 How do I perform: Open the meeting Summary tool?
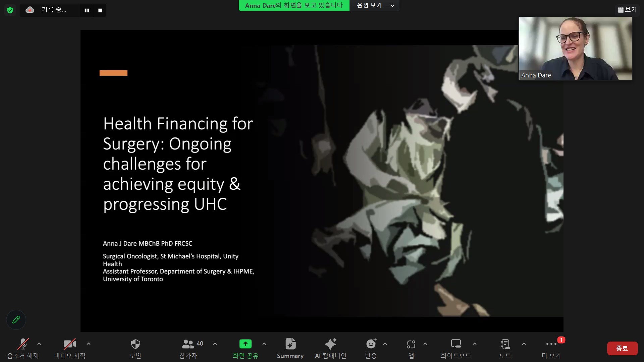pyautogui.click(x=290, y=349)
